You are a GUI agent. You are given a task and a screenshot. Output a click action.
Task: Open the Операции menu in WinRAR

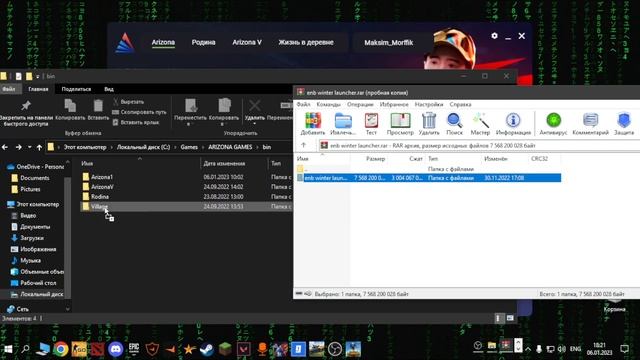click(360, 104)
